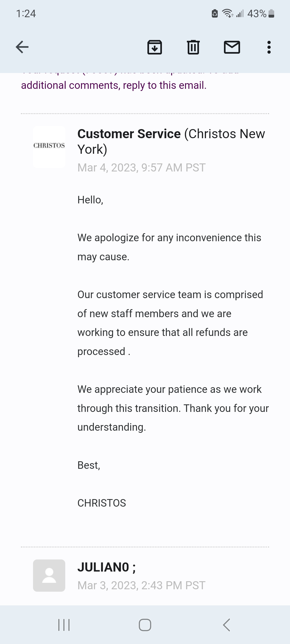290x644 pixels.
Task: Tap the Wi-Fi status icon
Action: (x=227, y=13)
